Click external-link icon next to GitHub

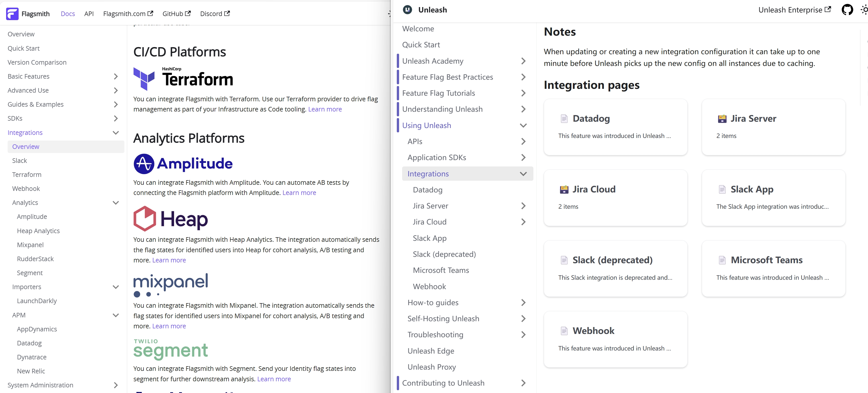[x=188, y=13]
